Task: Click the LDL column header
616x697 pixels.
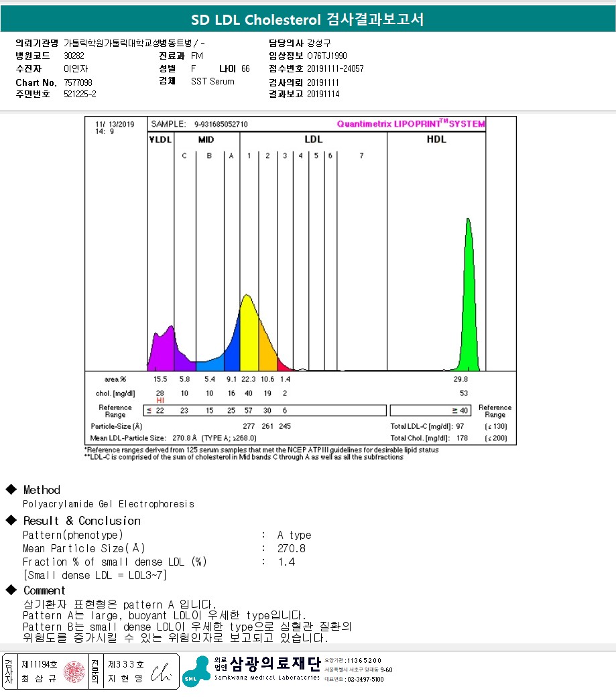Action: click(313, 139)
